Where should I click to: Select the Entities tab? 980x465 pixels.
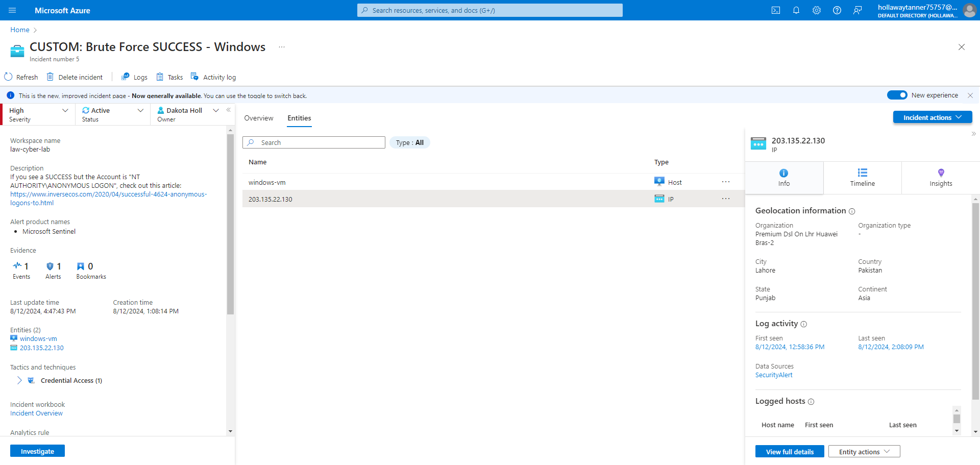pyautogui.click(x=299, y=118)
